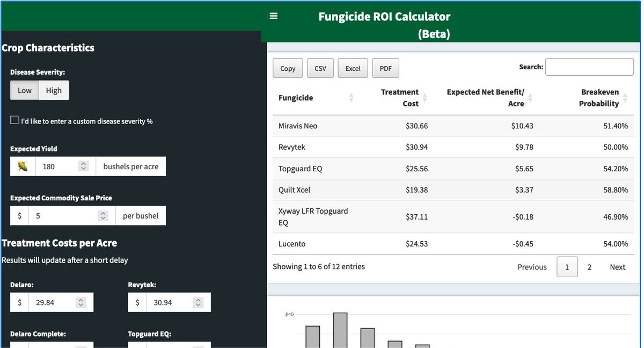Enable the custom disease severity percentage checkbox
The height and width of the screenshot is (348, 644).
pos(14,120)
